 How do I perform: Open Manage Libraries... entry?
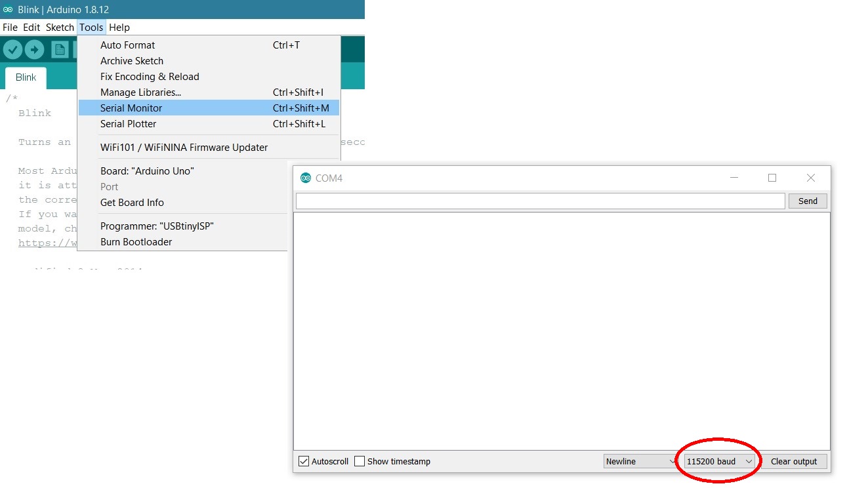(209, 92)
